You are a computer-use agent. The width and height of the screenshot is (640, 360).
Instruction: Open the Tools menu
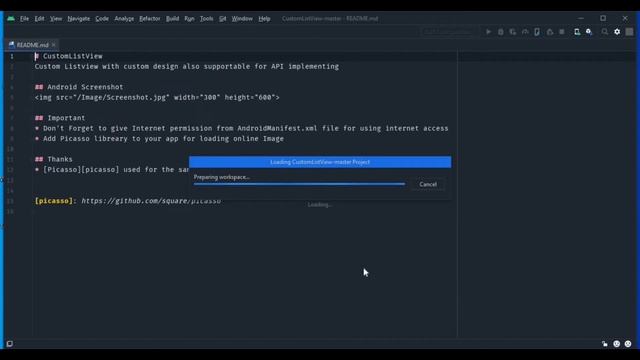click(x=207, y=19)
